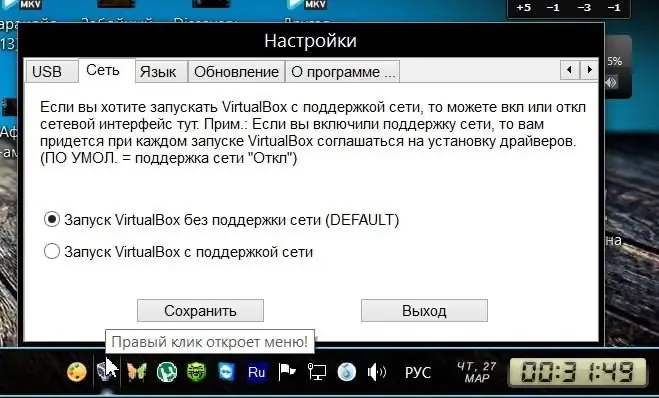Click the blue water-drop tray icon
Image resolution: width=659 pixels, height=398 pixels.
pos(347,372)
